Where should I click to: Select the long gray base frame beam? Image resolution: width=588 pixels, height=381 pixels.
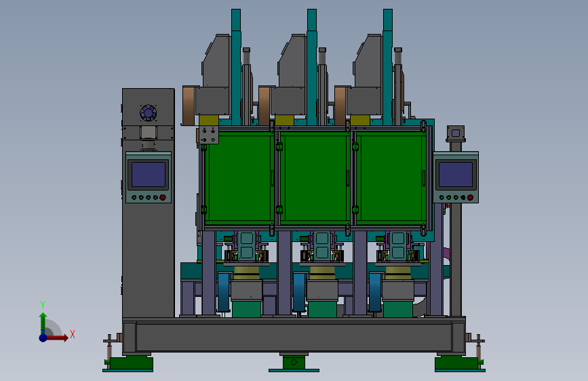point(294,336)
